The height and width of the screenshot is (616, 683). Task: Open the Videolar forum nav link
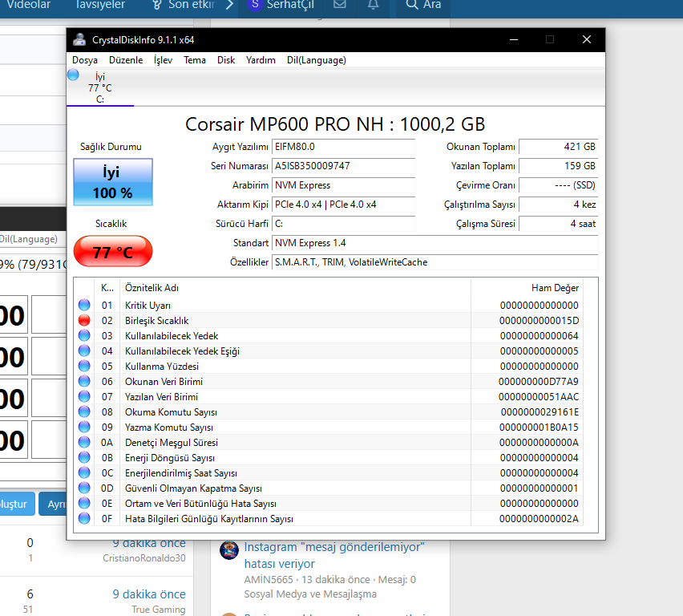pyautogui.click(x=29, y=5)
